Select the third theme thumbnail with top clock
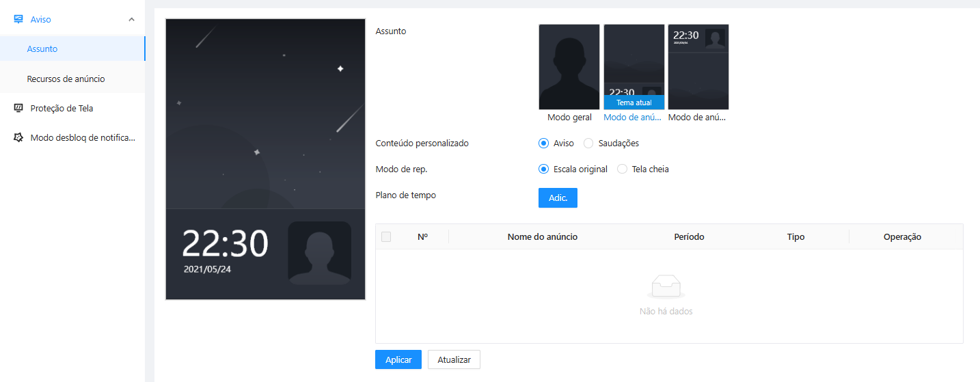The height and width of the screenshot is (382, 980). coord(698,67)
